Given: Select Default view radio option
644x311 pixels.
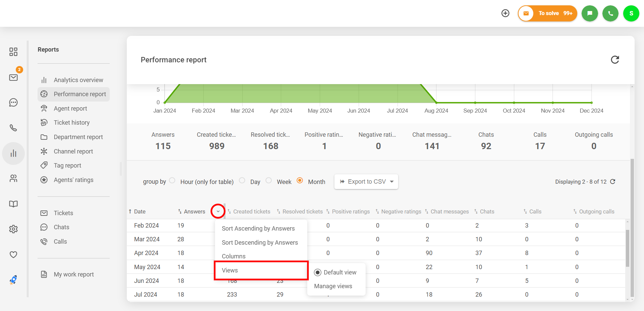Looking at the screenshot, I should pyautogui.click(x=318, y=272).
